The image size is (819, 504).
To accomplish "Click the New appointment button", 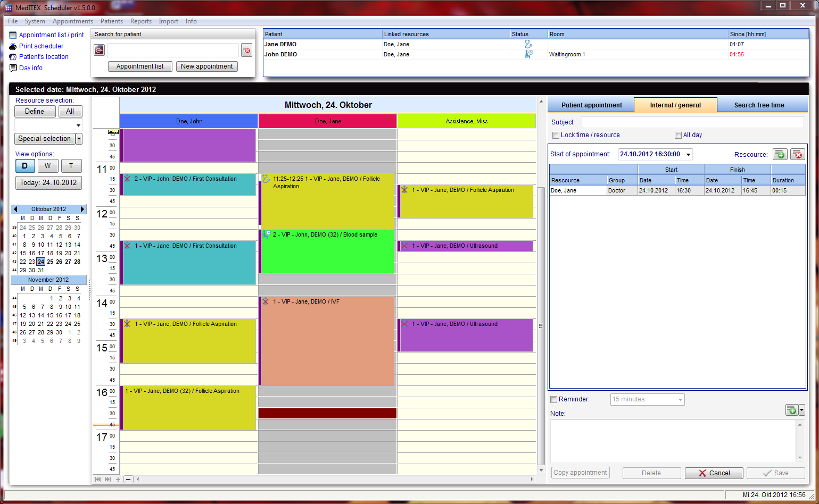I will (207, 66).
